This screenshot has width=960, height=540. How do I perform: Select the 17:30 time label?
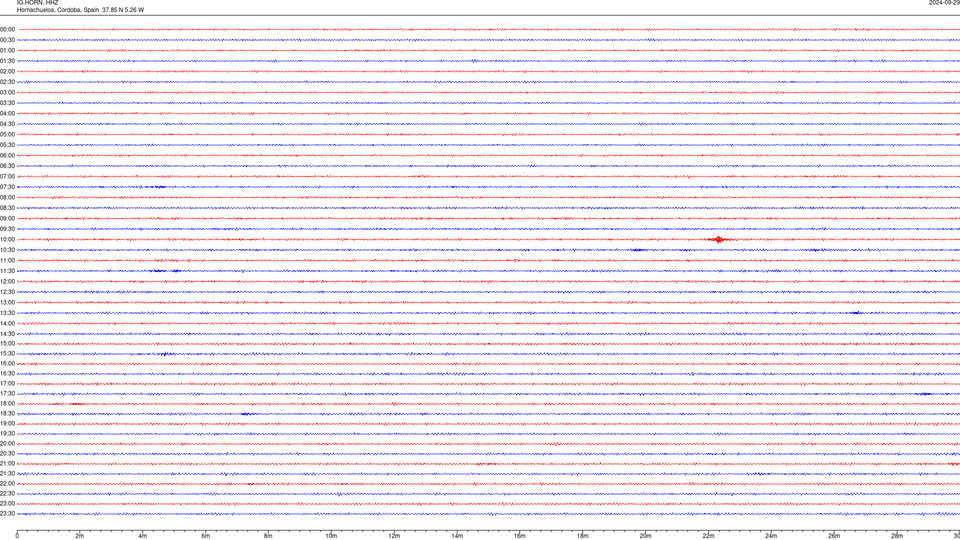tap(7, 394)
